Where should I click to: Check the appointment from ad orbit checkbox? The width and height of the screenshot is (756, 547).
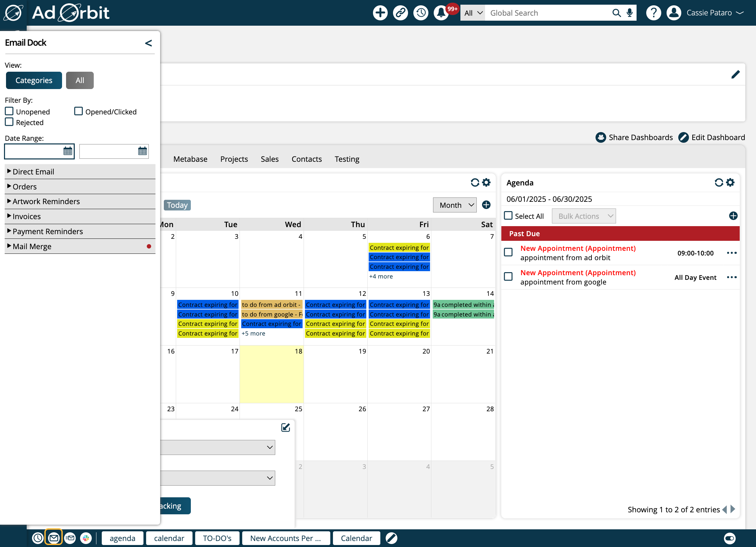click(x=508, y=252)
